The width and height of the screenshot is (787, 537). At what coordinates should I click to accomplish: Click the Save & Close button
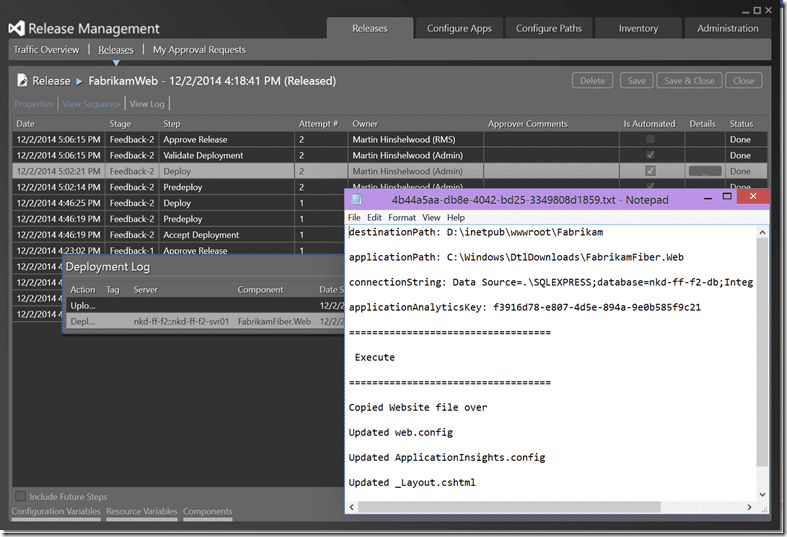(689, 80)
